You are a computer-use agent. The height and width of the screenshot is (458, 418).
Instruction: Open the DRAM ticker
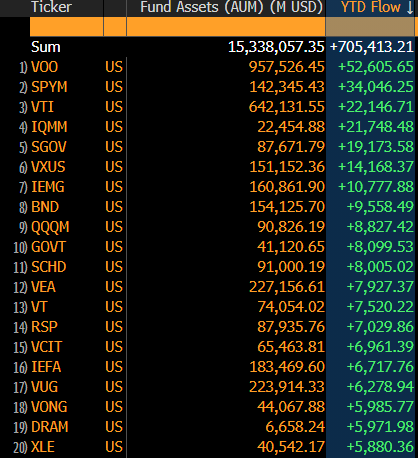[49, 427]
